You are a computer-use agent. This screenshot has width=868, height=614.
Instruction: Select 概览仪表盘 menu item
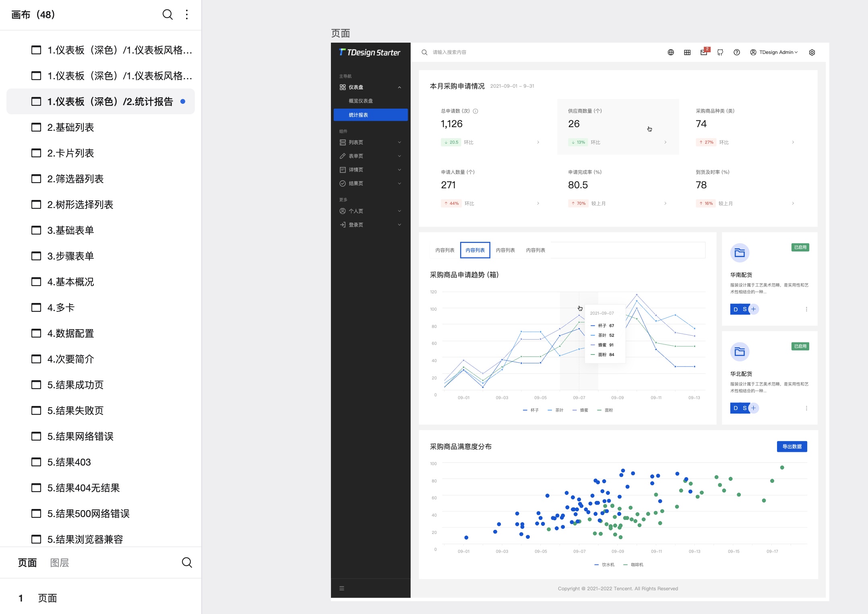pyautogui.click(x=370, y=101)
